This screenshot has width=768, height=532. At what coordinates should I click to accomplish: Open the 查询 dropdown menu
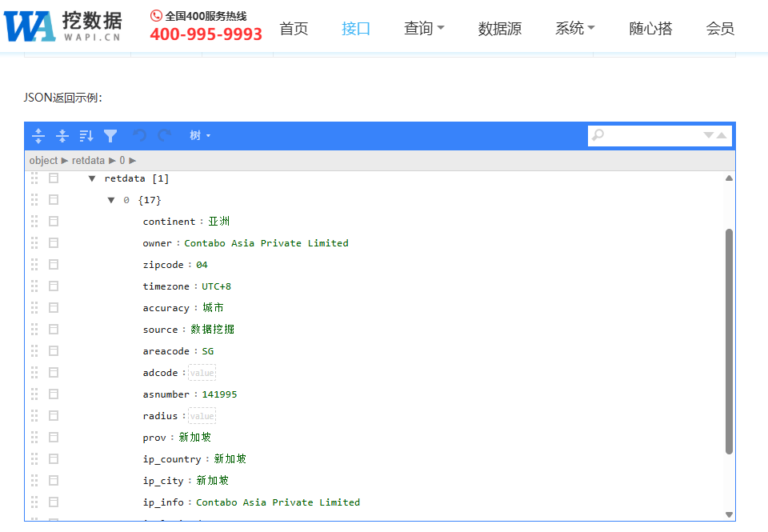pos(424,28)
